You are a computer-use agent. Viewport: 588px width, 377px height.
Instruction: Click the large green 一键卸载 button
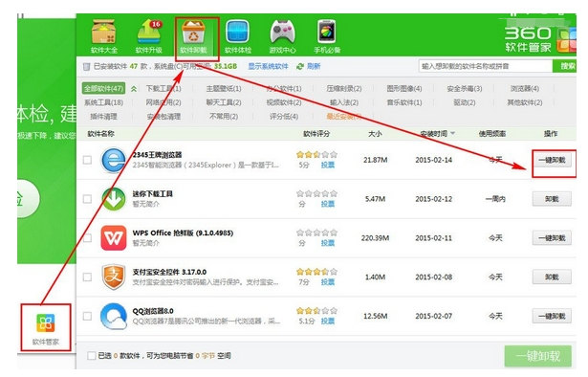pos(538,356)
